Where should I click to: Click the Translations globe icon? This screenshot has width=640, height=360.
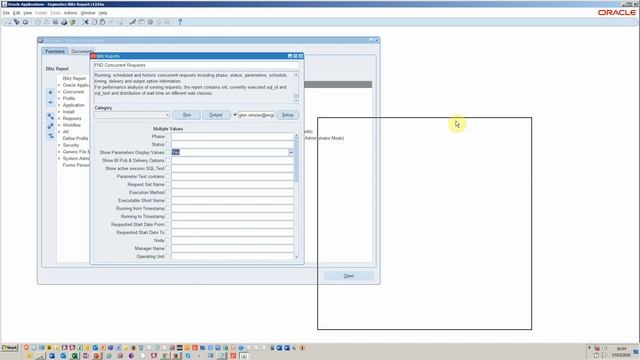(150, 22)
